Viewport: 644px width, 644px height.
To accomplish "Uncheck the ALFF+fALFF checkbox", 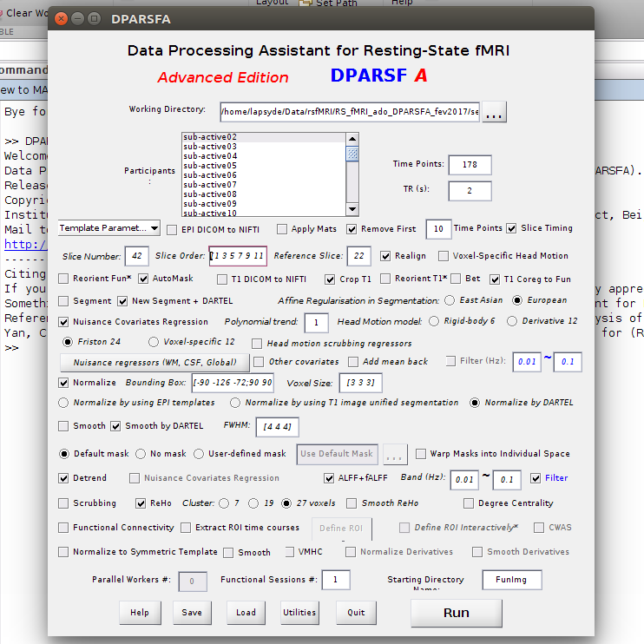I will coord(329,478).
